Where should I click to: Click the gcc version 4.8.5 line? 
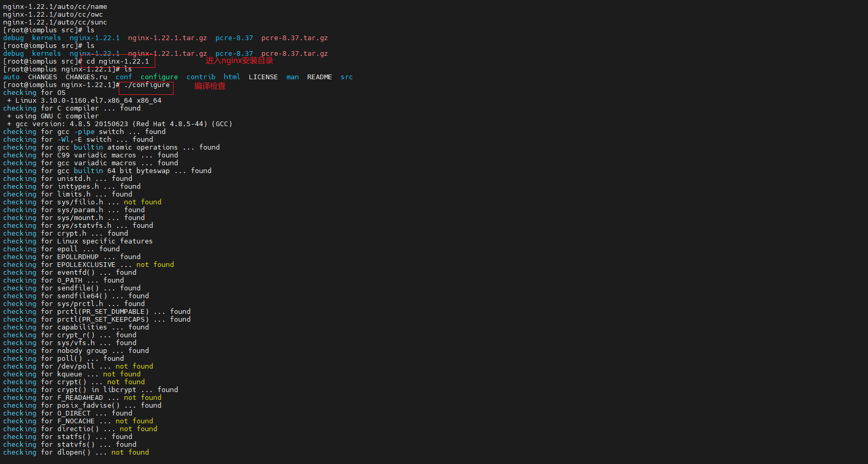[120, 124]
